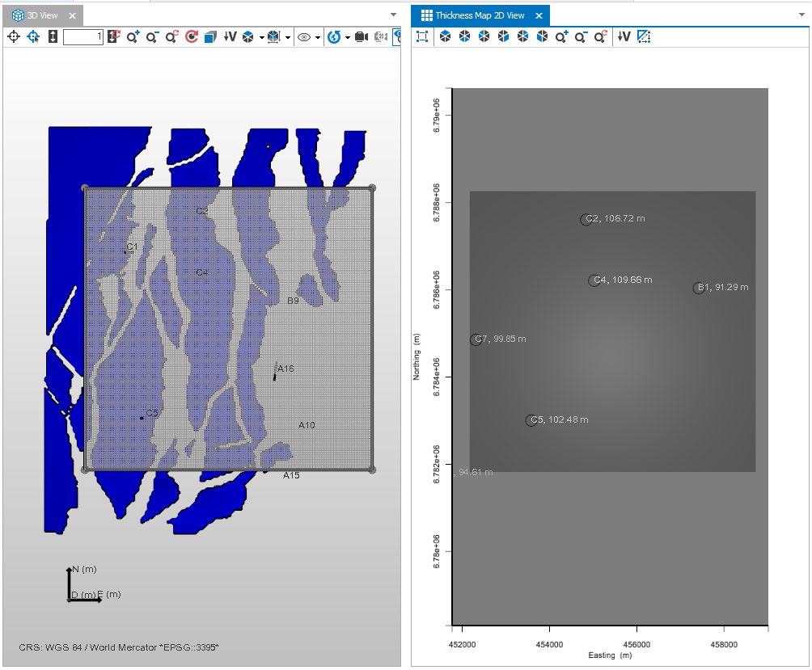Viewport: 812px width, 670px height.
Task: Open the Thickness Map panel's tab list arrow
Action: [801, 15]
